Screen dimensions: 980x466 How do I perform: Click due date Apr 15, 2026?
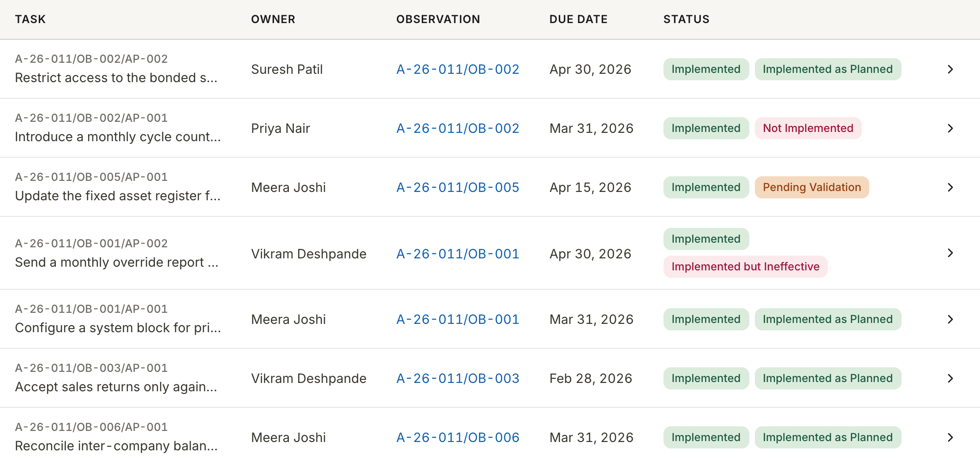click(x=590, y=187)
